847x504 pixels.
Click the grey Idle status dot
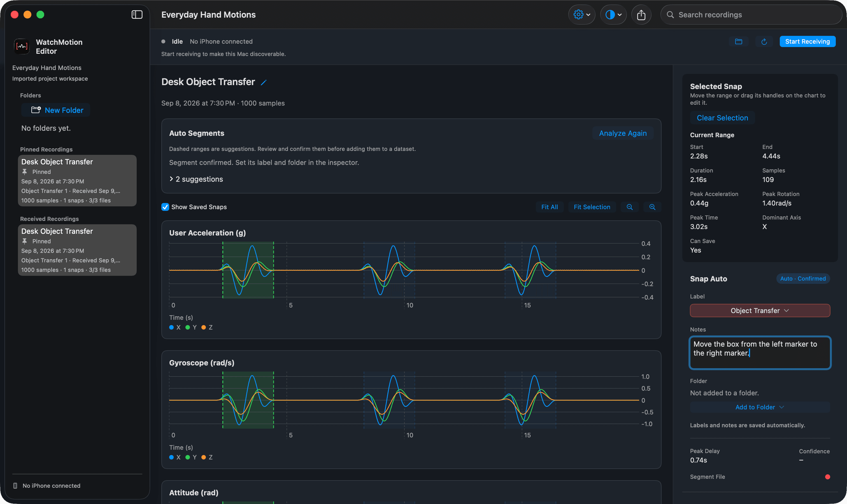[163, 41]
